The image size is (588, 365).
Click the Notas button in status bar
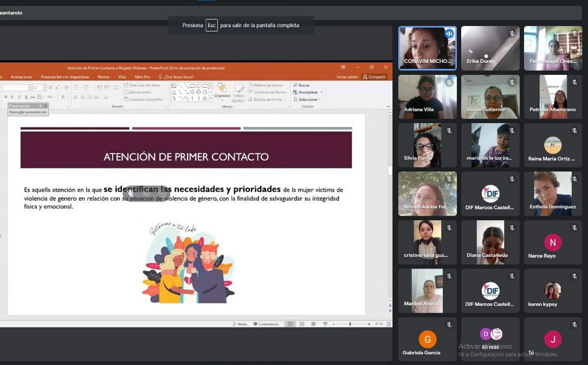coord(240,324)
